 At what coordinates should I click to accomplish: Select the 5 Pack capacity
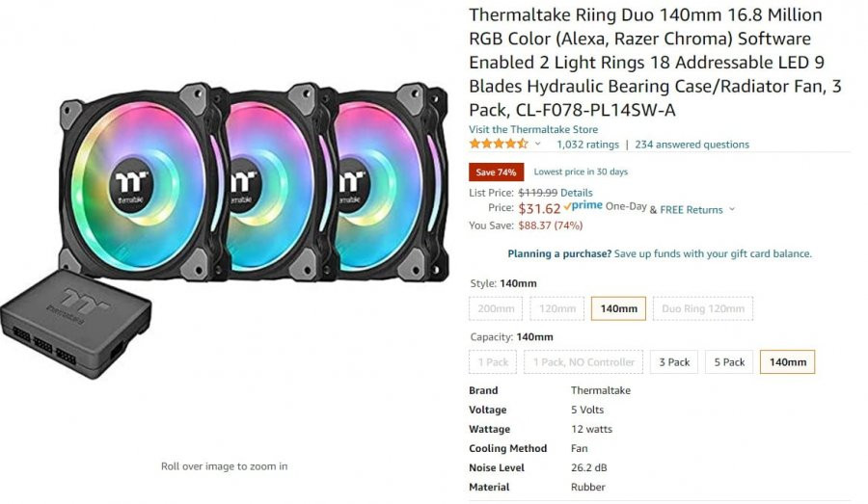(x=729, y=361)
